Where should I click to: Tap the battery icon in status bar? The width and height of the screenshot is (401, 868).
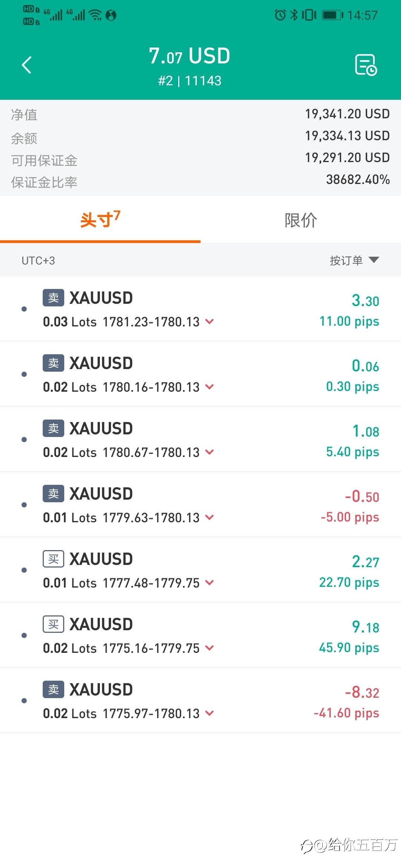(x=332, y=15)
